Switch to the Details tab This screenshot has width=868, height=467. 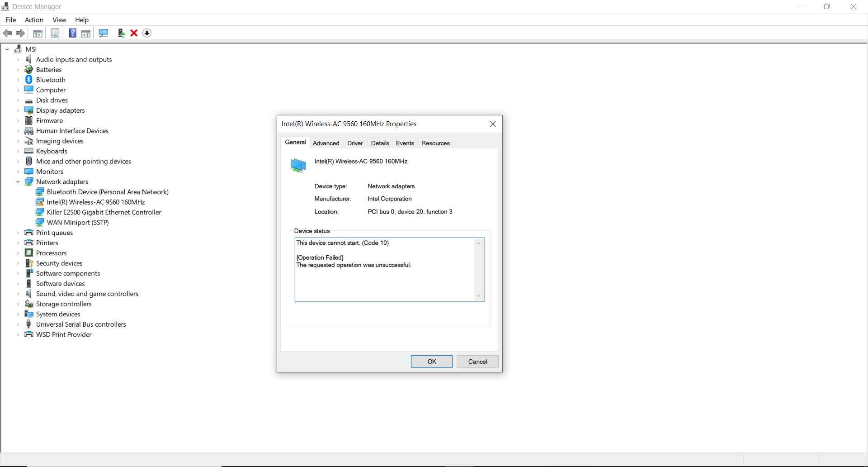coord(380,143)
